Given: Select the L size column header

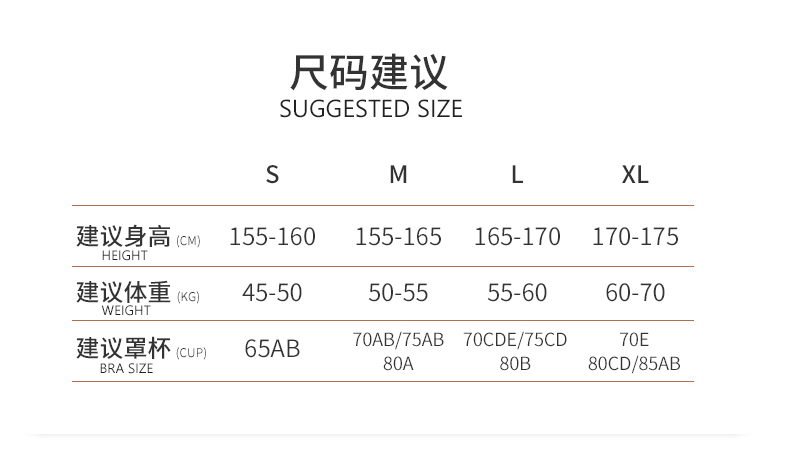Looking at the screenshot, I should (517, 174).
